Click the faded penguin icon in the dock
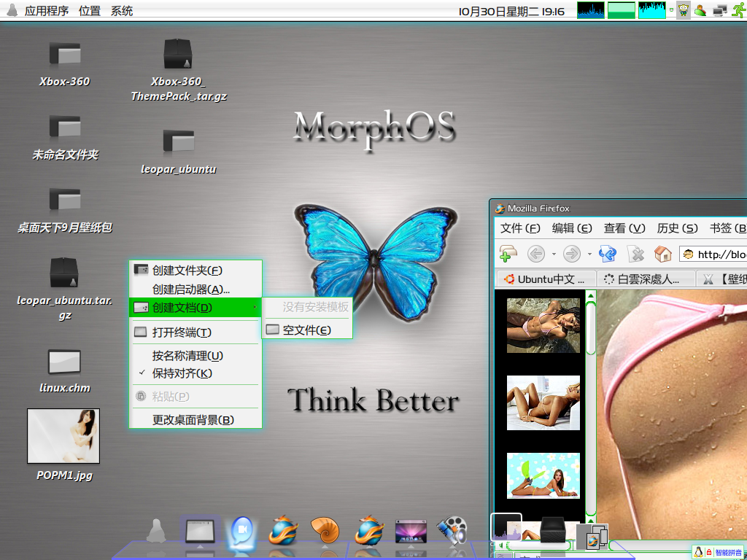This screenshot has width=747, height=560. pyautogui.click(x=156, y=531)
